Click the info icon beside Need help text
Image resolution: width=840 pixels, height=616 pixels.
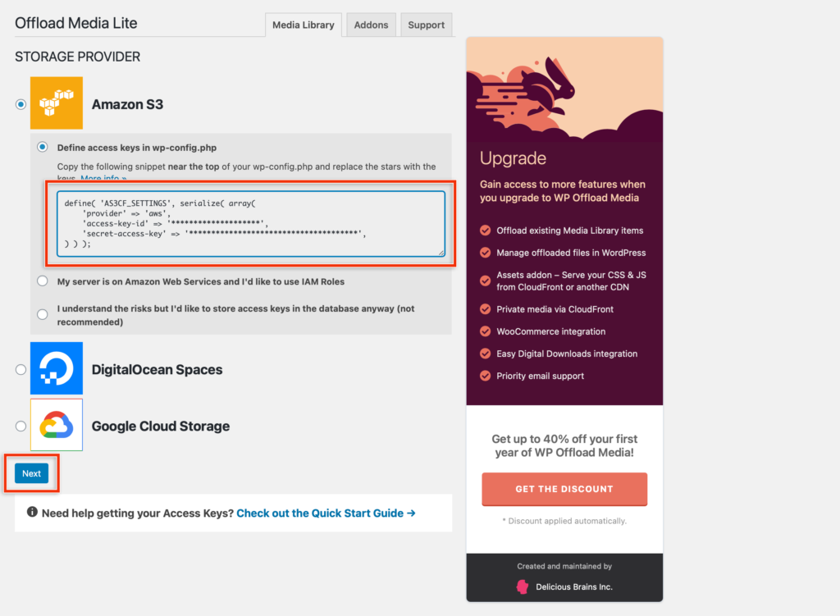point(32,512)
